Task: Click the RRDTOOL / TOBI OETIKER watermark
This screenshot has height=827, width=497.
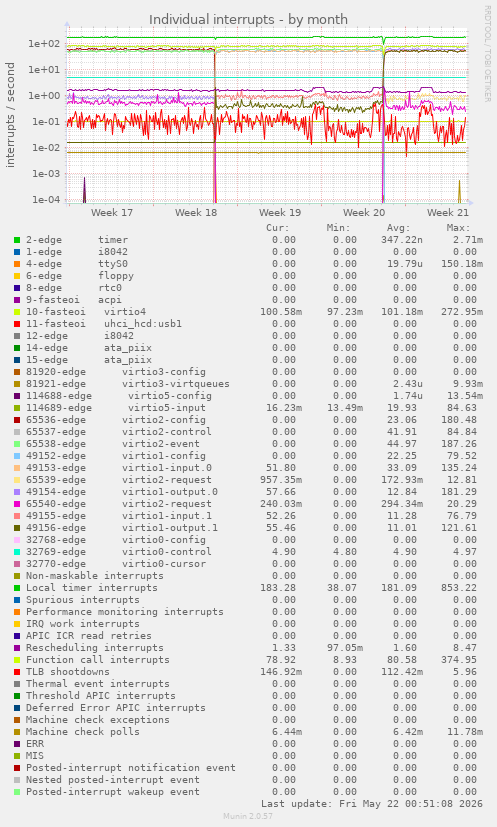Action: [487, 53]
